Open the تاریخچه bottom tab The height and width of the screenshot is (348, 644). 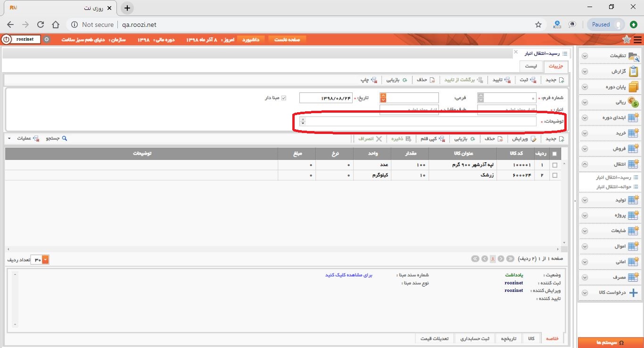click(x=509, y=339)
